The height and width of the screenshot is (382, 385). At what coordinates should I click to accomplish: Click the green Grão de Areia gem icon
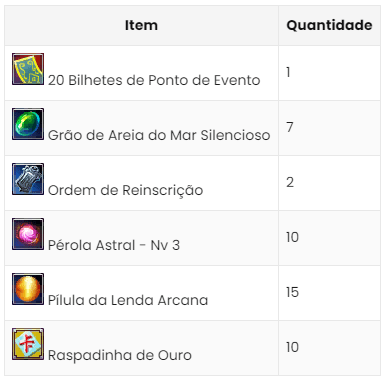tap(28, 124)
